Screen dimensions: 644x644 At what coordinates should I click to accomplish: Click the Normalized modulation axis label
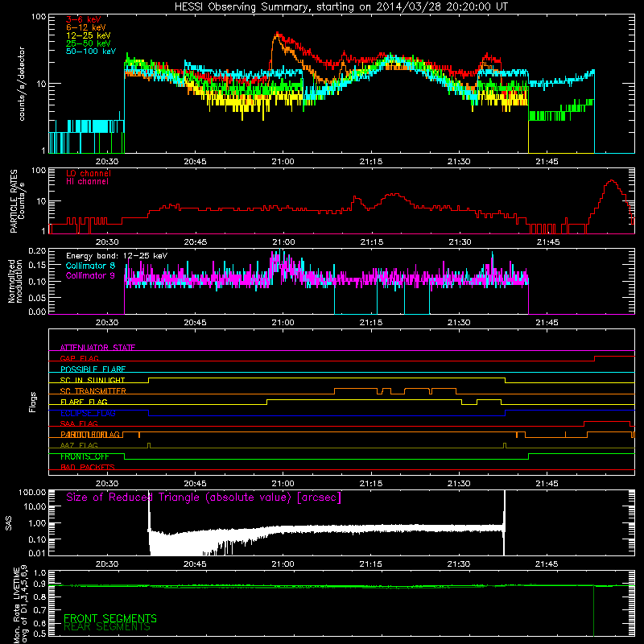15,281
